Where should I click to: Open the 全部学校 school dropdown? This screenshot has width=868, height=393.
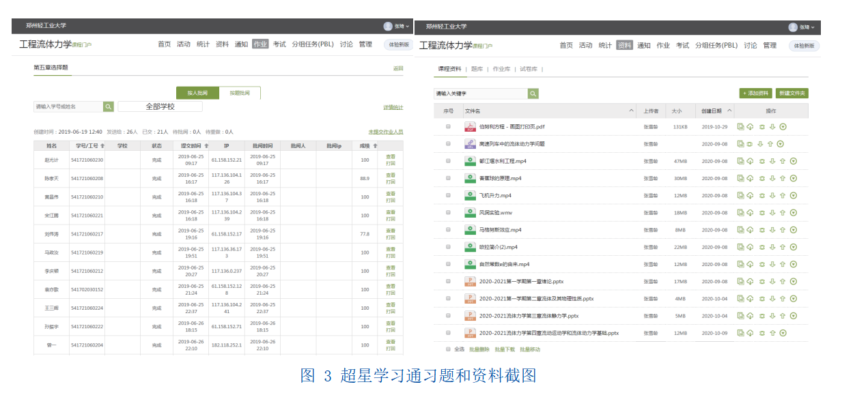160,106
